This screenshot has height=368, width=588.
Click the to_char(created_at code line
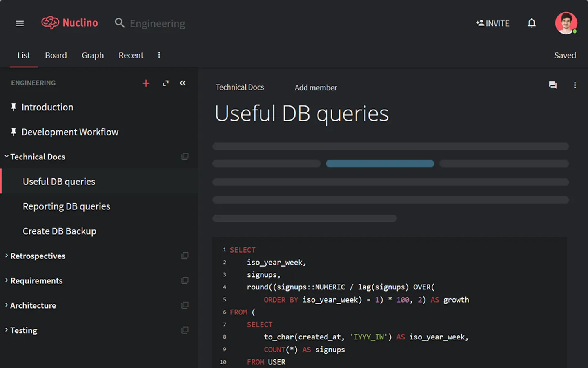pyautogui.click(x=366, y=337)
